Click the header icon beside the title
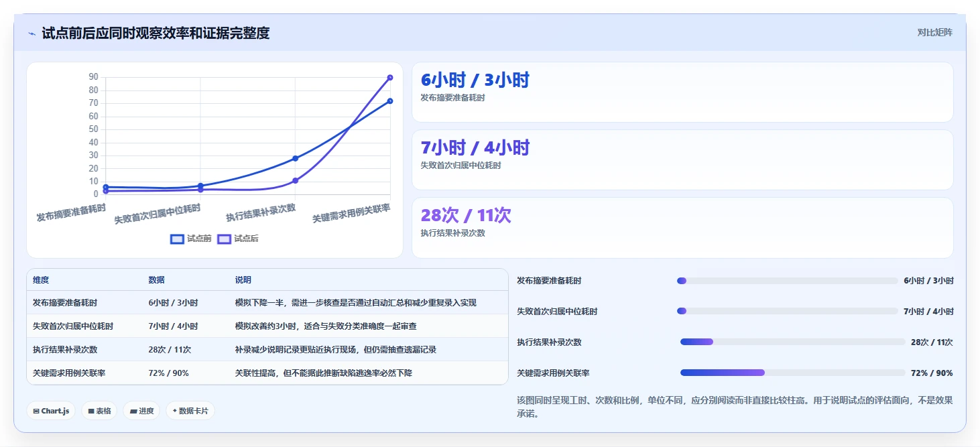 coord(32,34)
